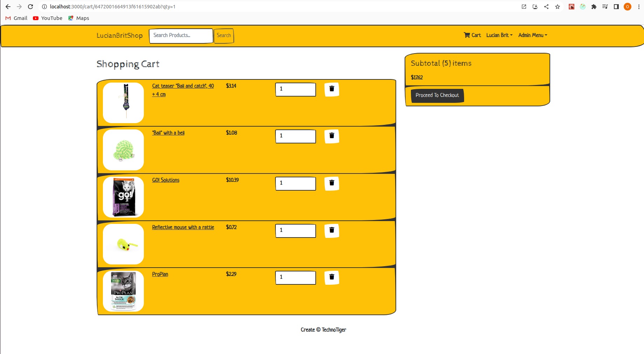Go to LucianBritShop home link
The image size is (644, 354).
tap(119, 36)
